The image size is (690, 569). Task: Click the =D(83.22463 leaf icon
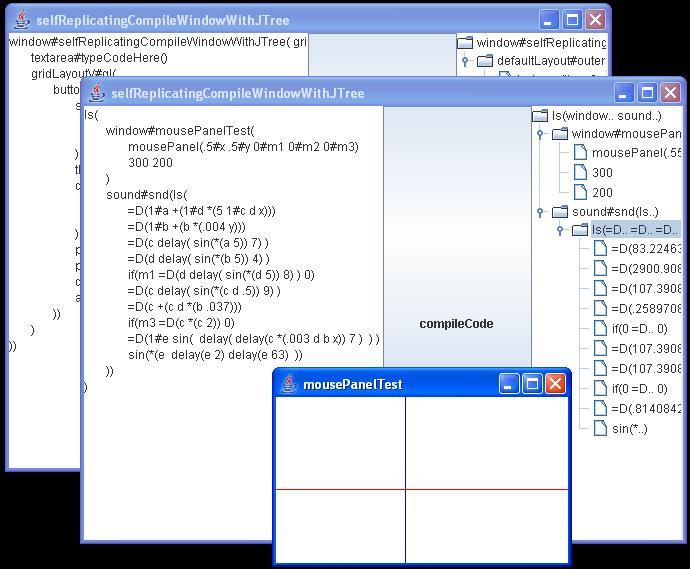pyautogui.click(x=600, y=250)
